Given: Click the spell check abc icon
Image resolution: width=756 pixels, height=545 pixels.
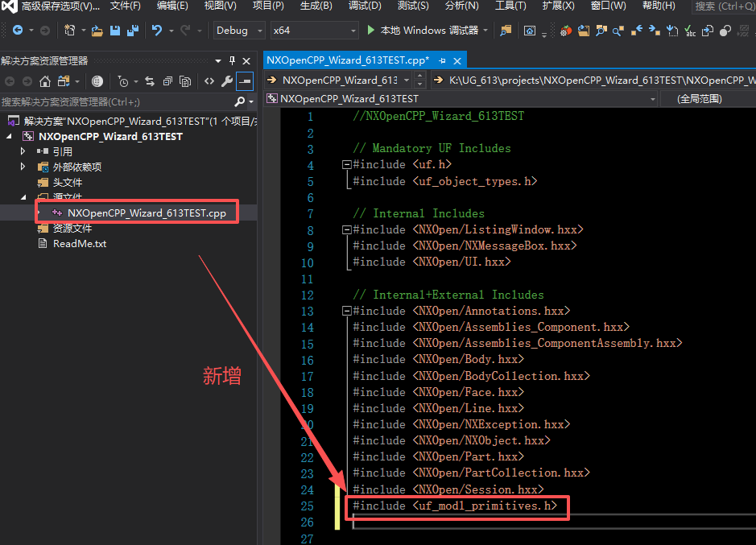Looking at the screenshot, I should tap(690, 31).
